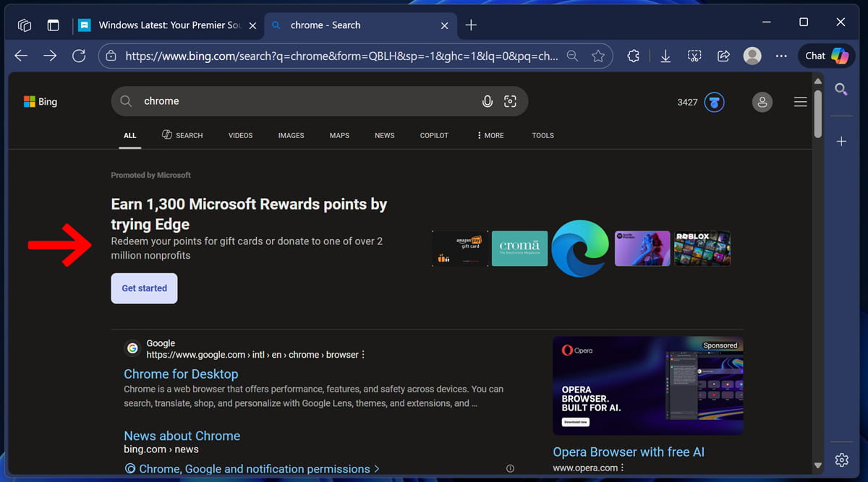Open Bing visual search camera icon

point(510,102)
